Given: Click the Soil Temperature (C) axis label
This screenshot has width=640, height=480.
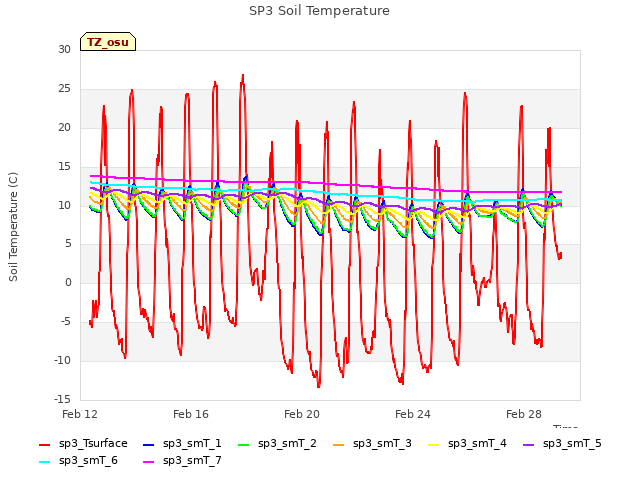Looking at the screenshot, I should 13,227.
